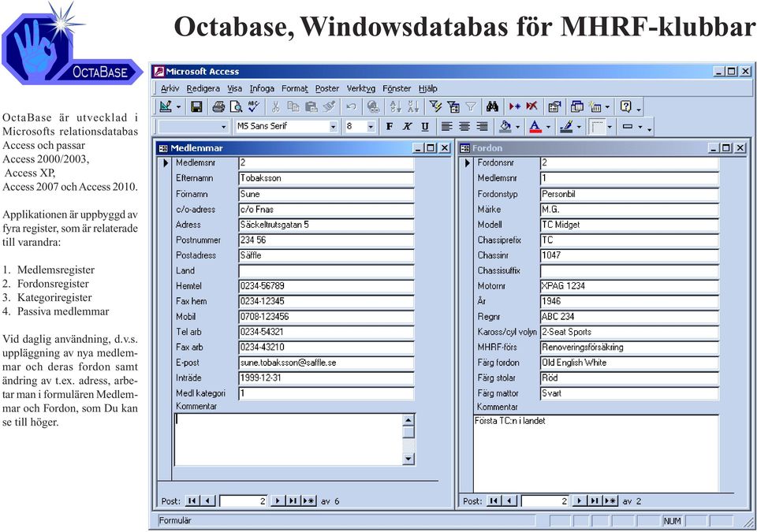Toggle Bold (F) formatting

390,126
